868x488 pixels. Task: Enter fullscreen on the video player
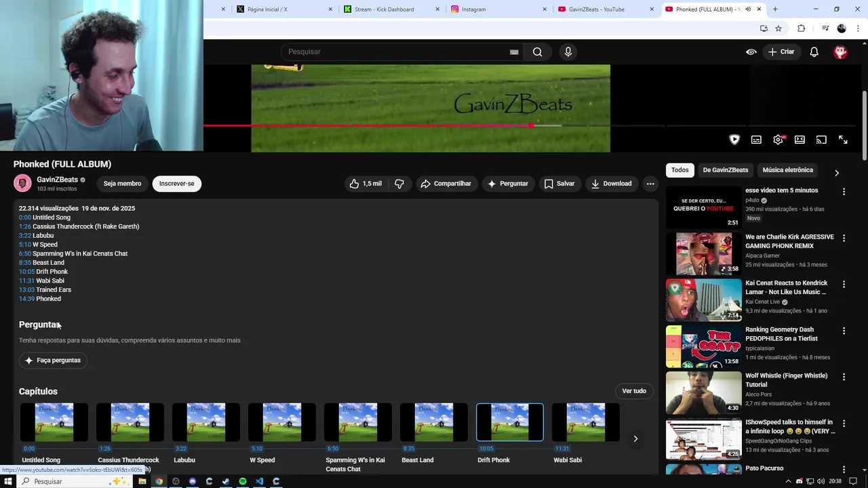tap(843, 140)
